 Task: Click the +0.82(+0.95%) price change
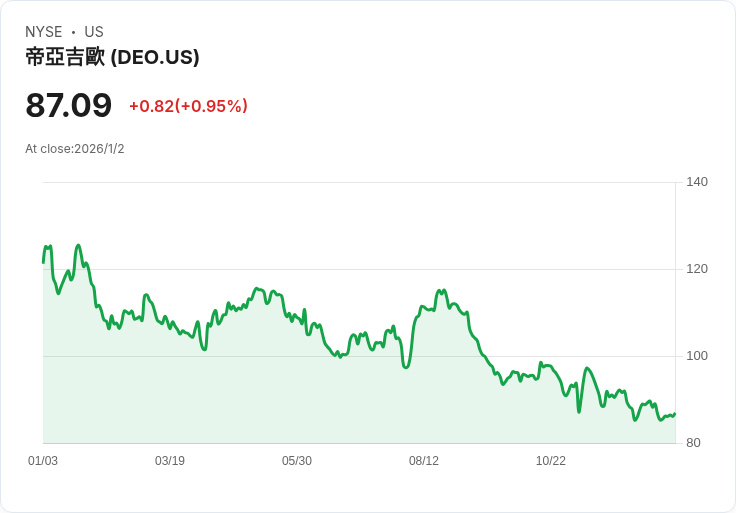(x=188, y=106)
